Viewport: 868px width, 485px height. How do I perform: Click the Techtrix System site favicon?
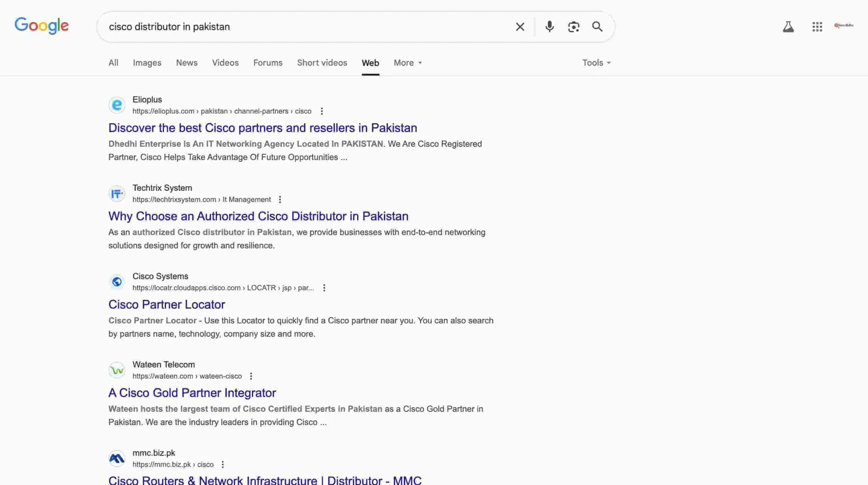click(x=117, y=193)
